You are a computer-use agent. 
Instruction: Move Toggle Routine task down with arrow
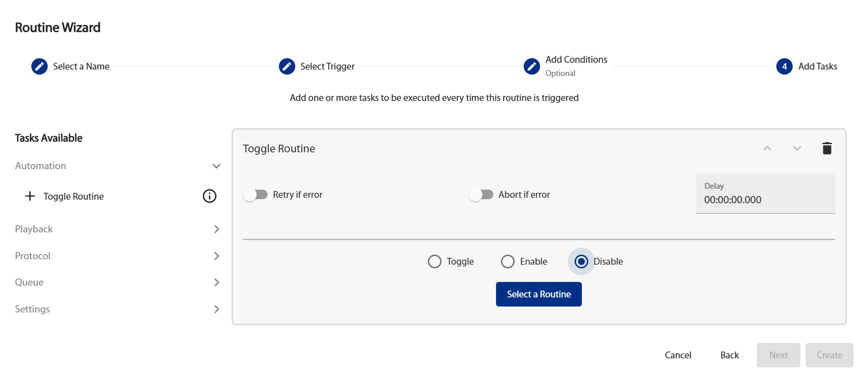[x=797, y=148]
